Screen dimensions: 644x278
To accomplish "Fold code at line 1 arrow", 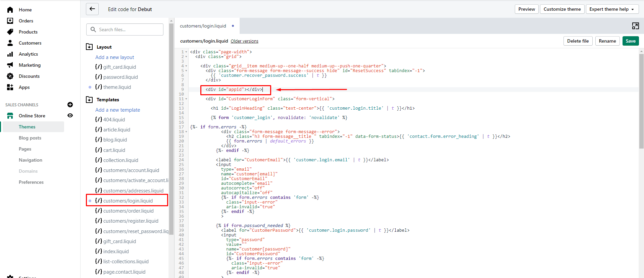I will [186, 52].
